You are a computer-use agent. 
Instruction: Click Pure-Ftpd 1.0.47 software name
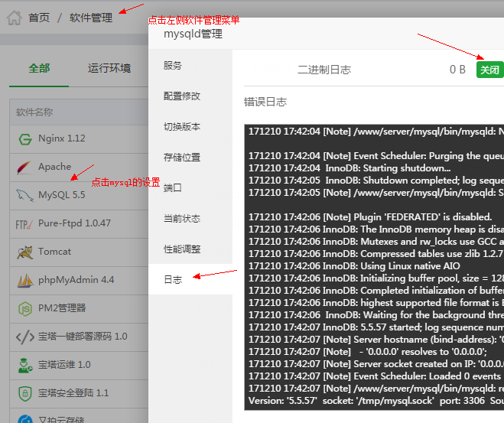[74, 223]
